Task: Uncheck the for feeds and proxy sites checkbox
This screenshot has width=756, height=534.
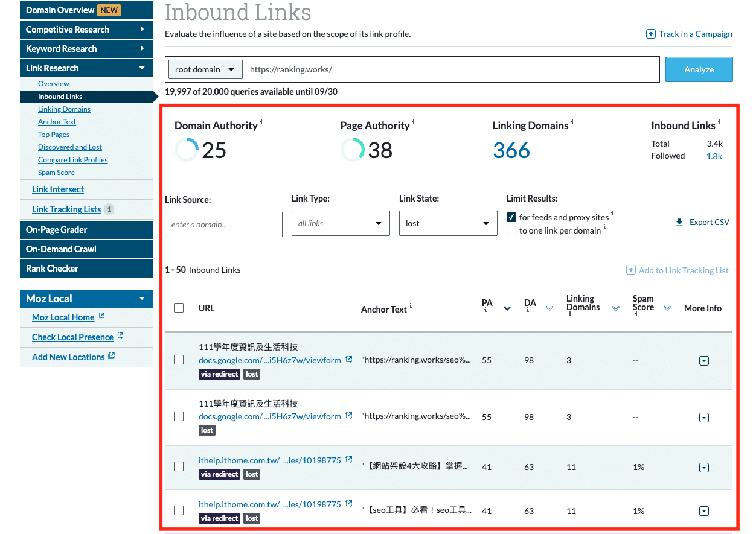Action: click(511, 217)
